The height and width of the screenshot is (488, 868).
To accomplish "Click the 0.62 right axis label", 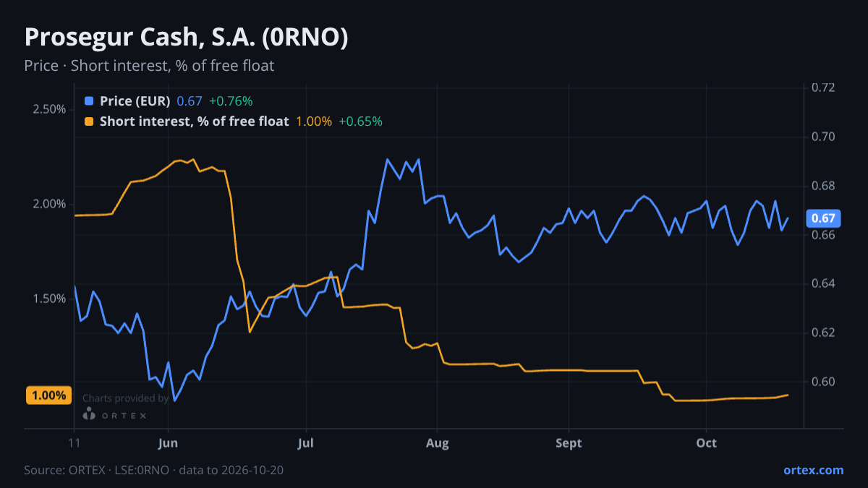I will [x=823, y=333].
